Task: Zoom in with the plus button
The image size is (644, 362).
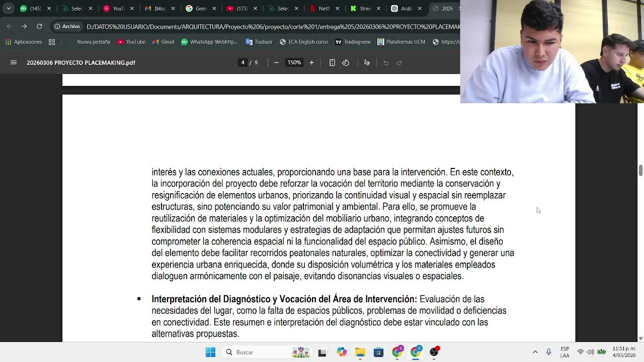Action: (x=311, y=63)
